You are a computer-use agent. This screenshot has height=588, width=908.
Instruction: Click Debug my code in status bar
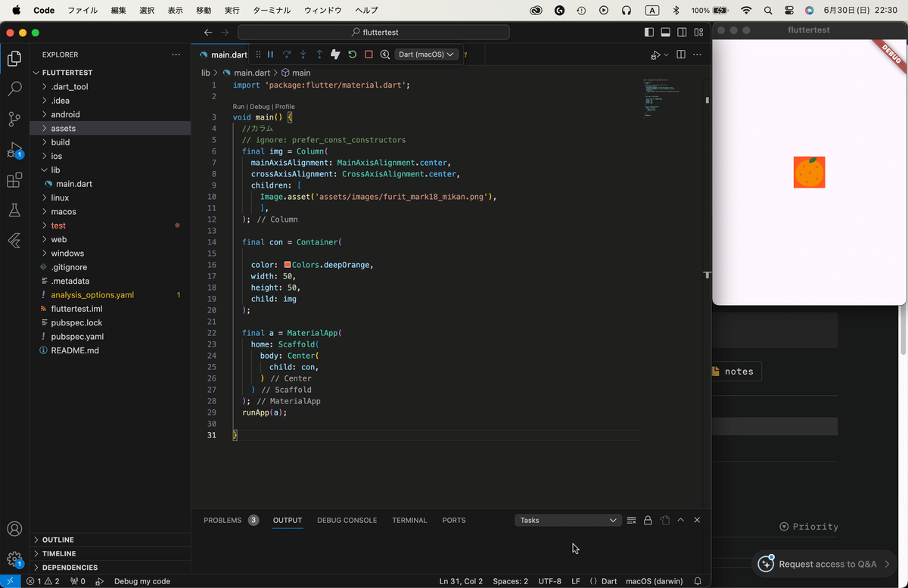pos(142,581)
